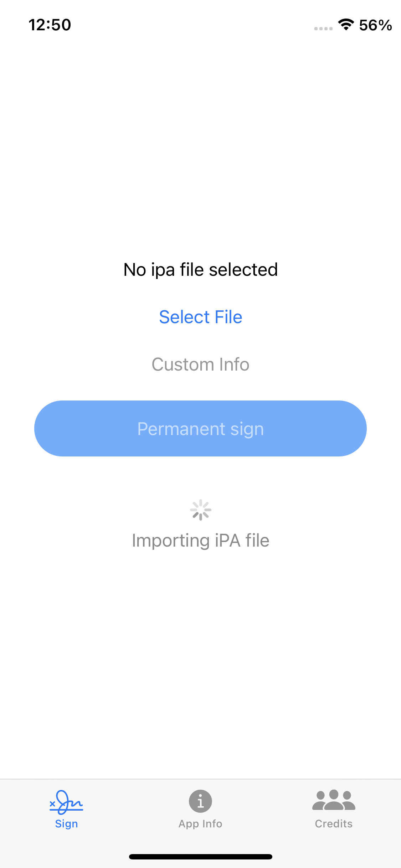The width and height of the screenshot is (401, 868).
Task: Tap the "Sign" tab text label
Action: tap(66, 824)
